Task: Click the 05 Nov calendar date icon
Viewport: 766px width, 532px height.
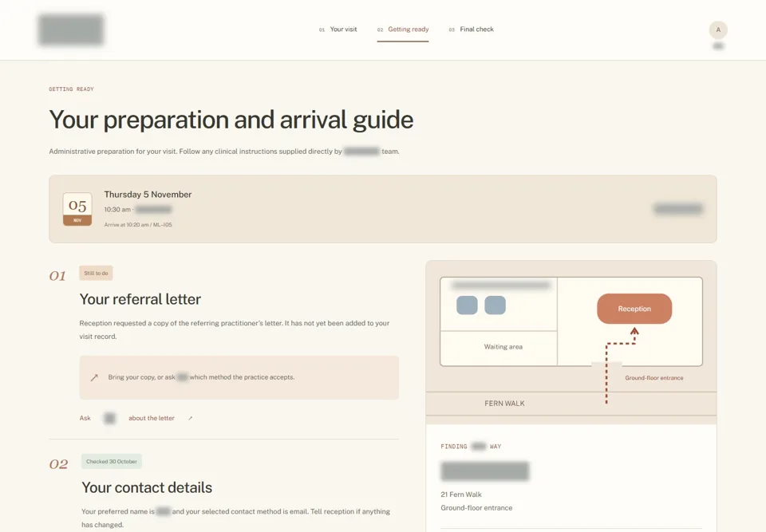Action: 77,209
